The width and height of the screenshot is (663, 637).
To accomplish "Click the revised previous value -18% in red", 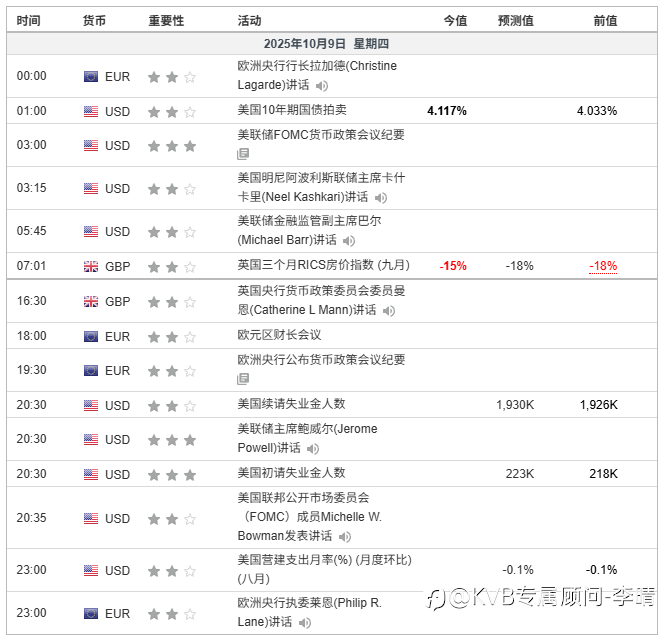I will (603, 266).
